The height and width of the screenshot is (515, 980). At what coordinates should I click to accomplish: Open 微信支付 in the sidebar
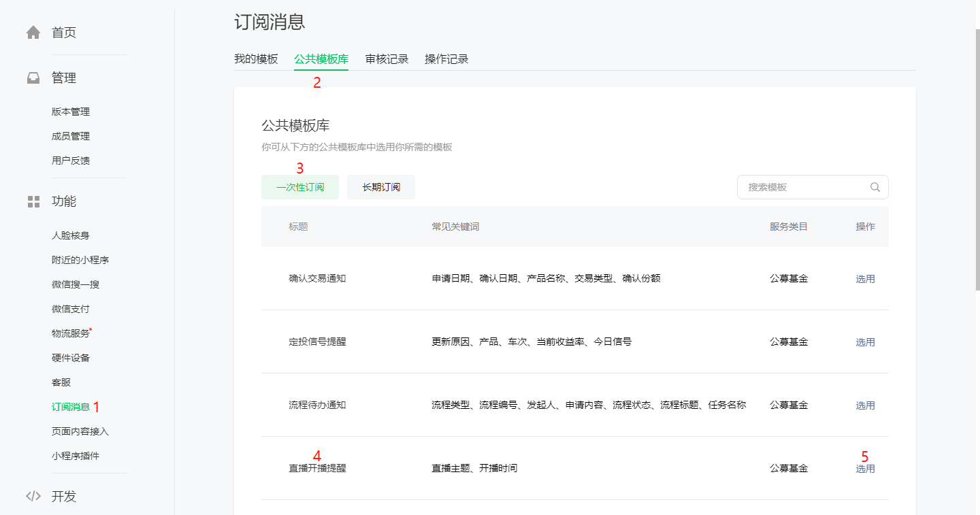[71, 309]
